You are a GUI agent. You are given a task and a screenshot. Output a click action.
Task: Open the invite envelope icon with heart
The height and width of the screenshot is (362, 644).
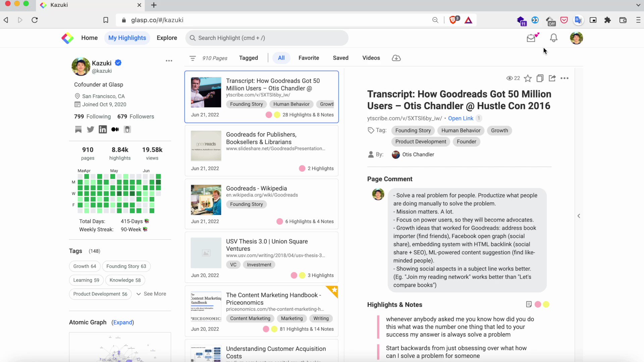pos(532,38)
